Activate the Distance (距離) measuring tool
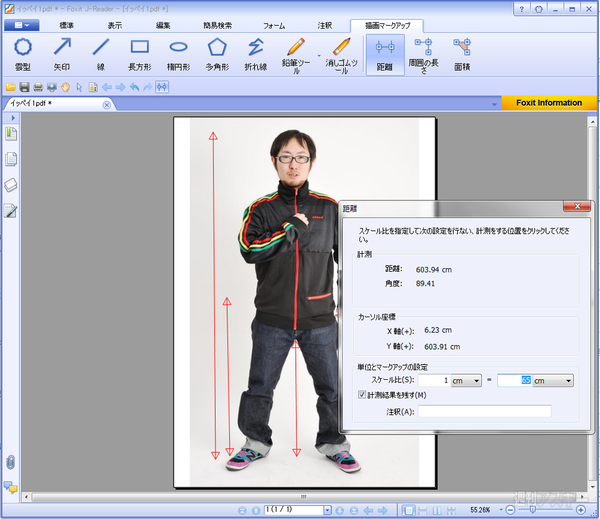This screenshot has width=600, height=519. pyautogui.click(x=385, y=54)
